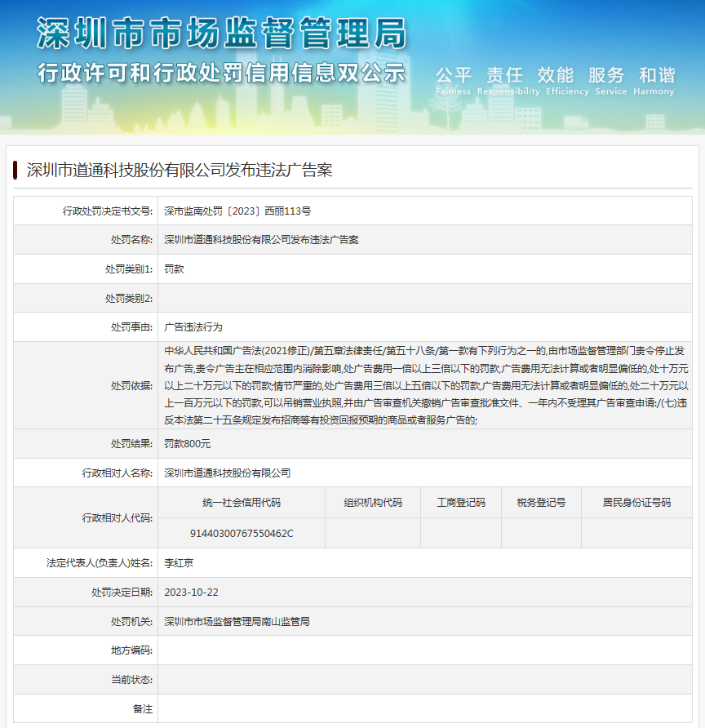Click column header 统一社会信用代码

(242, 503)
